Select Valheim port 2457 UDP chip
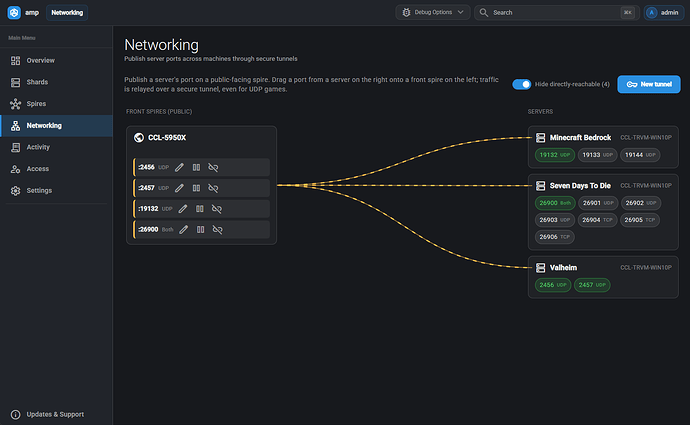The image size is (690, 425). [x=592, y=285]
